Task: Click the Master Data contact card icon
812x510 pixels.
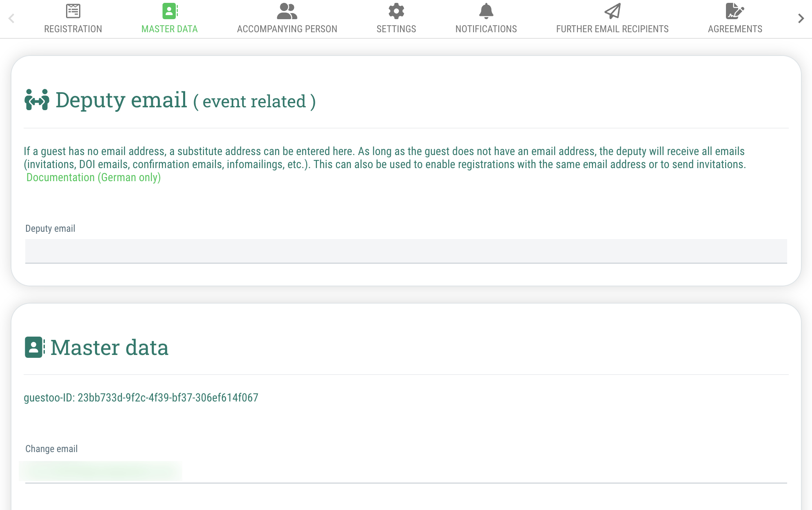Action: pos(170,11)
